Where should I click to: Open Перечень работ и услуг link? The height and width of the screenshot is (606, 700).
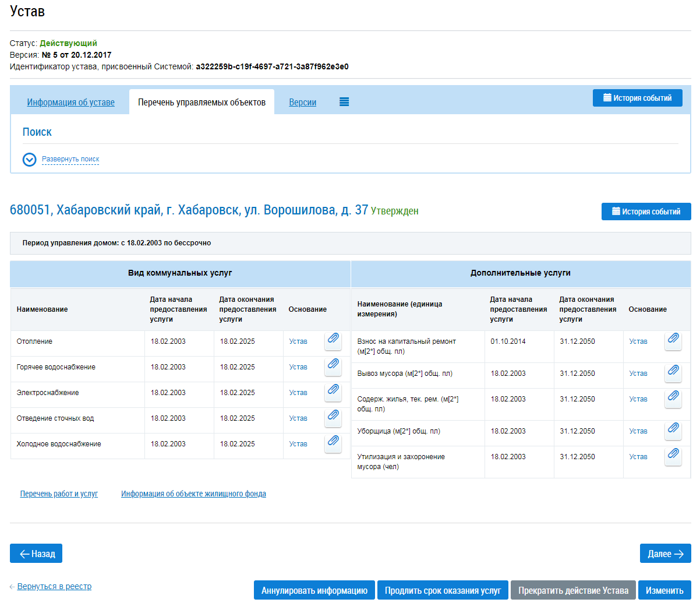(x=59, y=494)
